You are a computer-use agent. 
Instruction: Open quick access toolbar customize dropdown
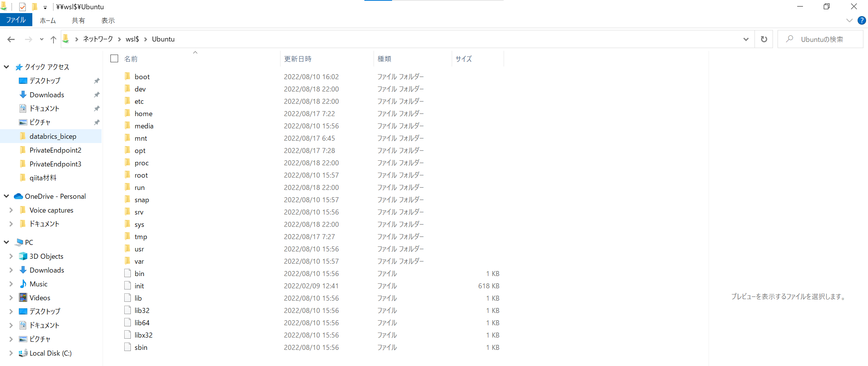45,7
